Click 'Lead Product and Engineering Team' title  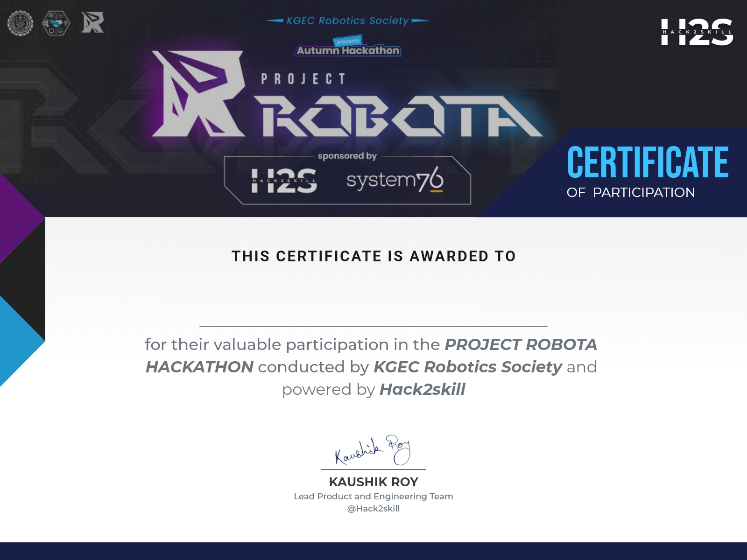(373, 497)
